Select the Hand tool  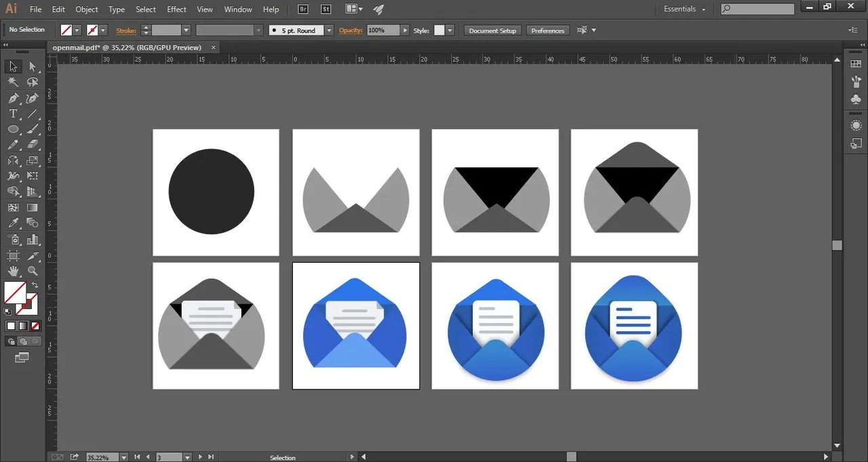pyautogui.click(x=13, y=271)
